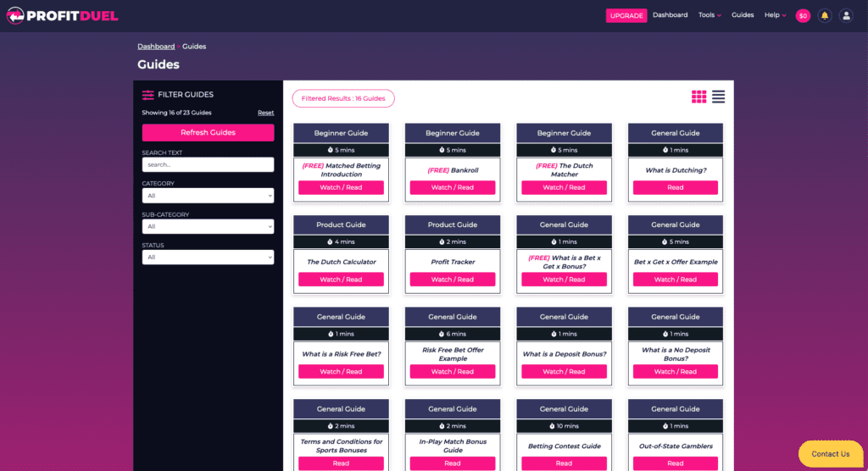Click the '4 mins' duration on Dutch Calculator card
This screenshot has height=471, width=868.
(x=341, y=242)
